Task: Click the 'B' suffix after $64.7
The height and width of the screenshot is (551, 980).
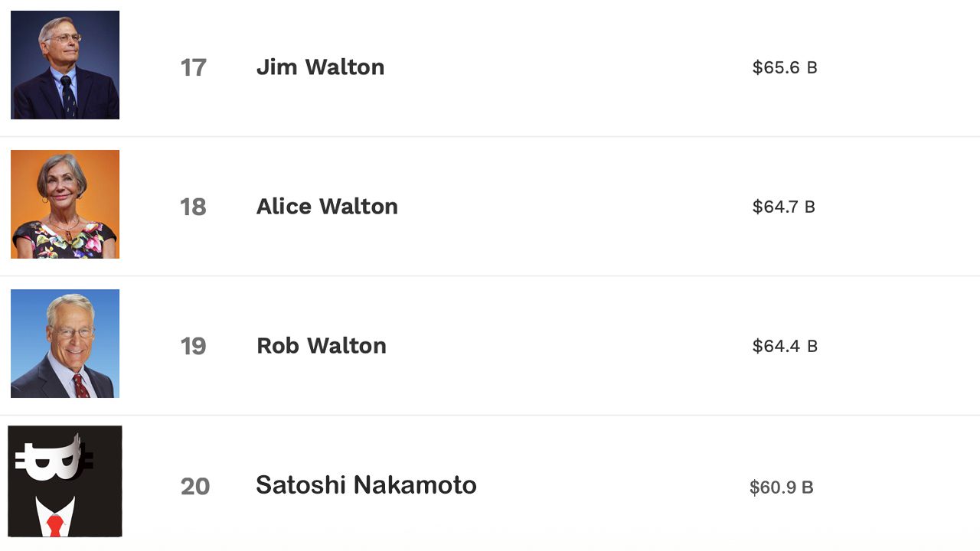Action: (x=809, y=207)
